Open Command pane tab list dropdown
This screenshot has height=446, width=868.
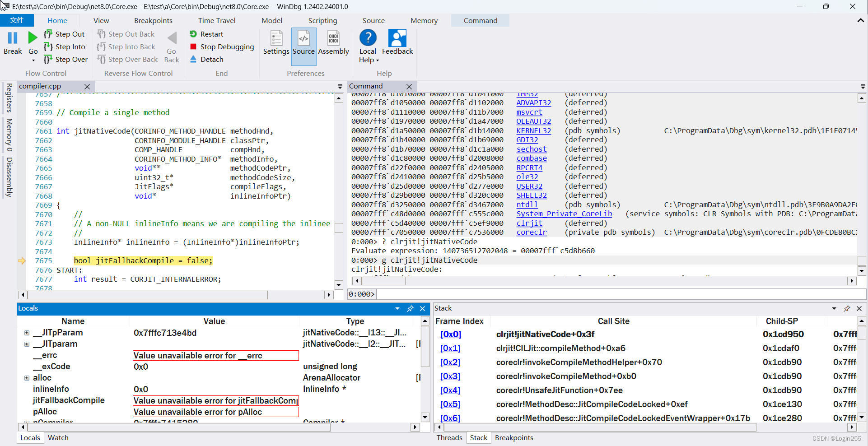pyautogui.click(x=863, y=86)
